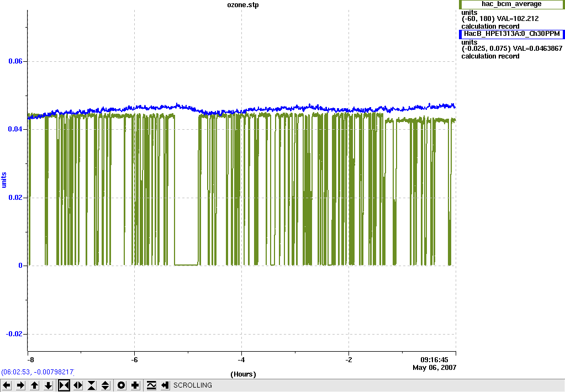Click the 0.06 y-axis label
565x392 pixels.
[x=15, y=61]
